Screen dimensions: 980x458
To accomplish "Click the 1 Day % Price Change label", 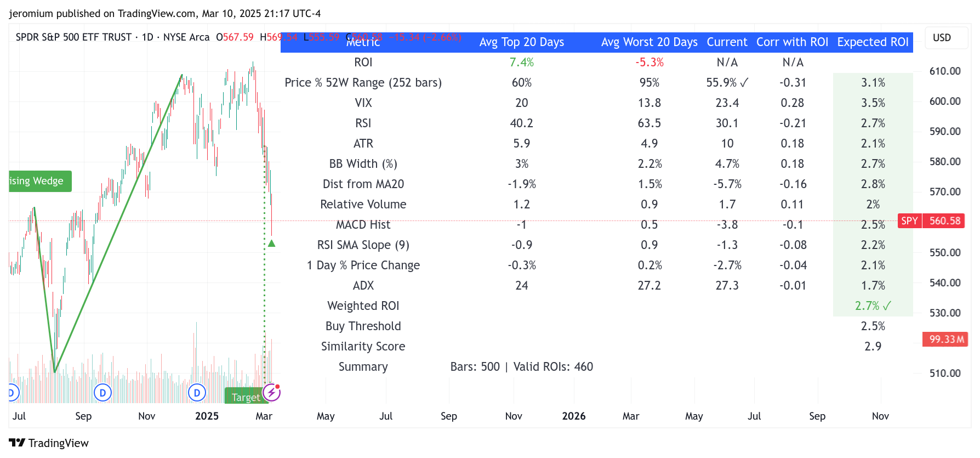I will [x=363, y=265].
